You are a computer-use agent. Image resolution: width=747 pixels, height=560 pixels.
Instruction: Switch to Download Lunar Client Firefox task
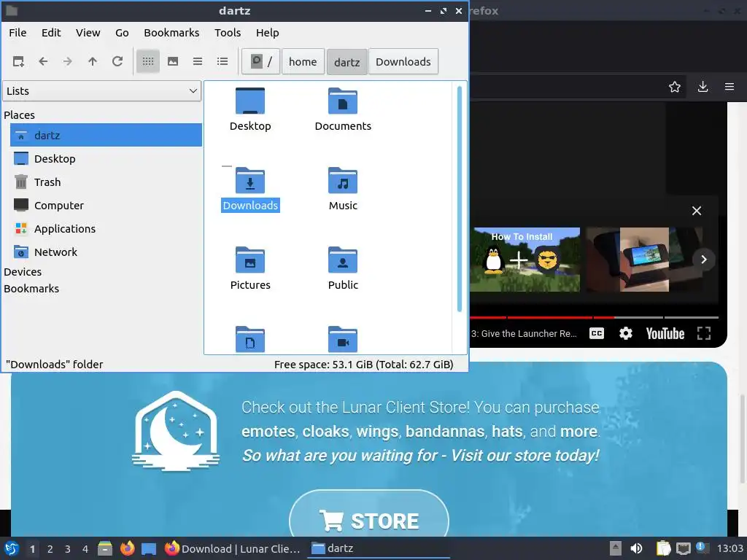233,548
